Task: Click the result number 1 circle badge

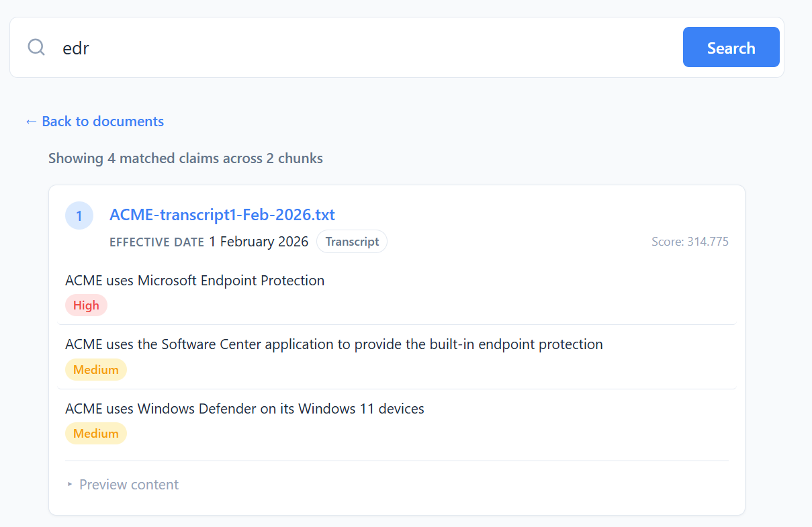Action: coord(79,215)
